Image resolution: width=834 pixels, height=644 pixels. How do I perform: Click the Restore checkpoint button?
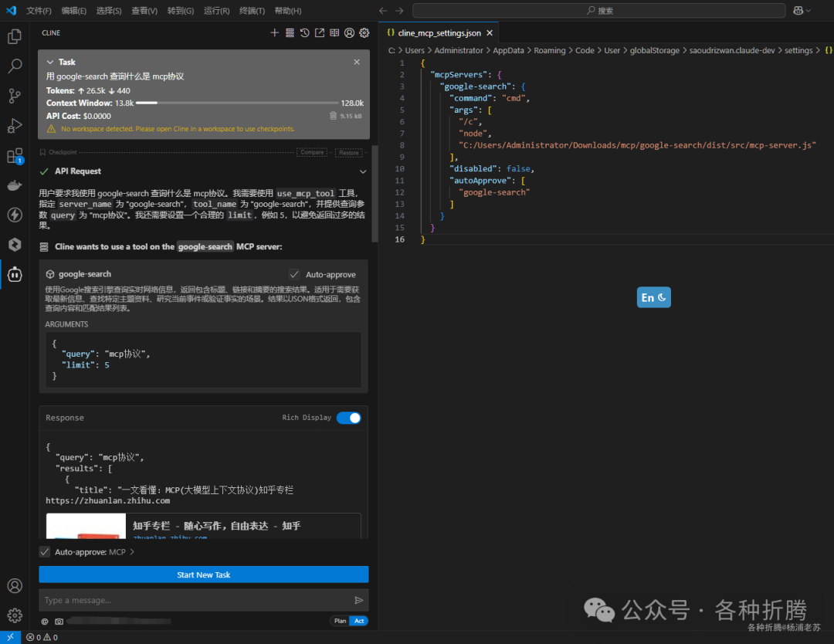[349, 153]
